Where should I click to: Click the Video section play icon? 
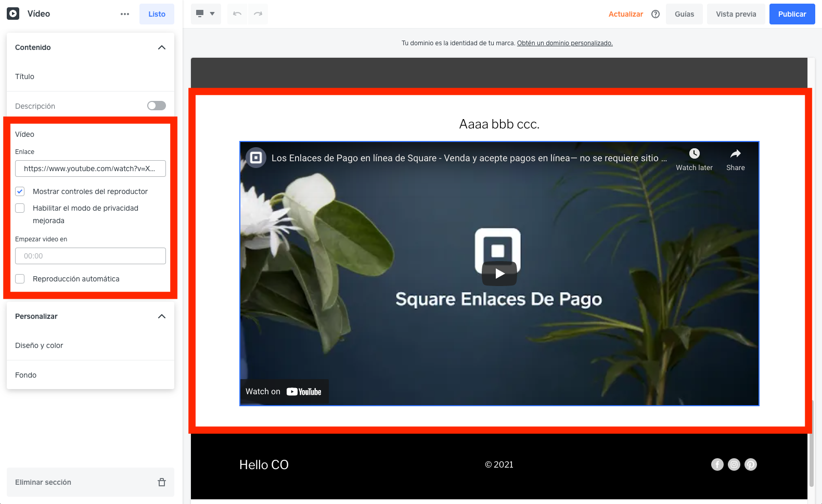13,14
